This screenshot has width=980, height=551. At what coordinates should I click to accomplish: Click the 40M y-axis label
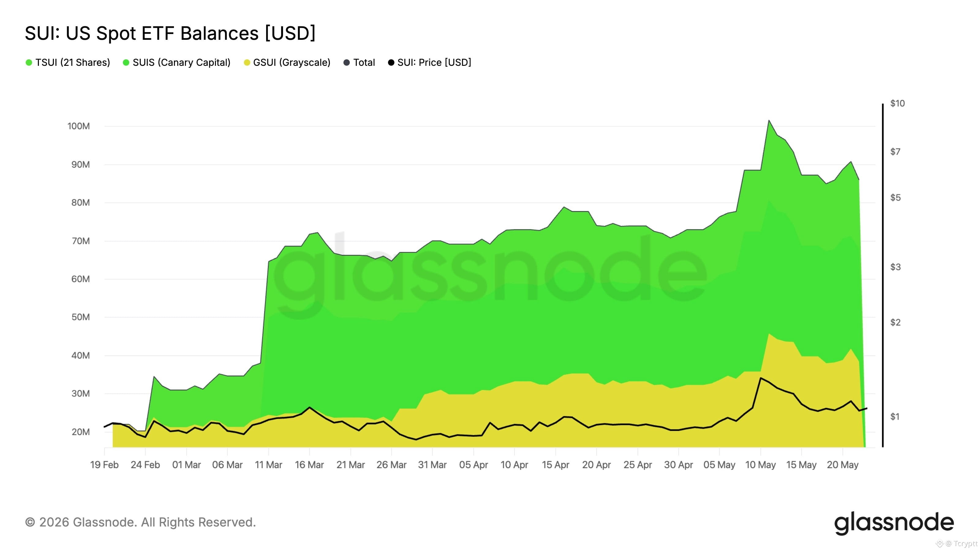pos(81,355)
